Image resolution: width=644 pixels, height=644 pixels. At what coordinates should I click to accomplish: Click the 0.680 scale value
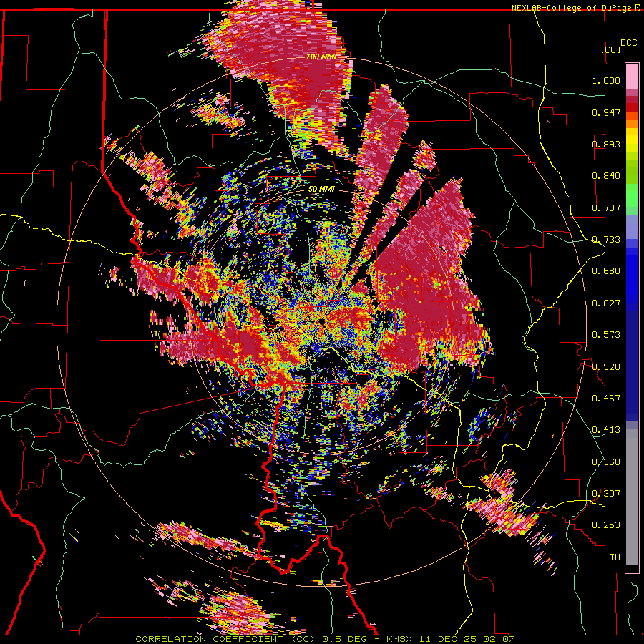click(x=606, y=271)
